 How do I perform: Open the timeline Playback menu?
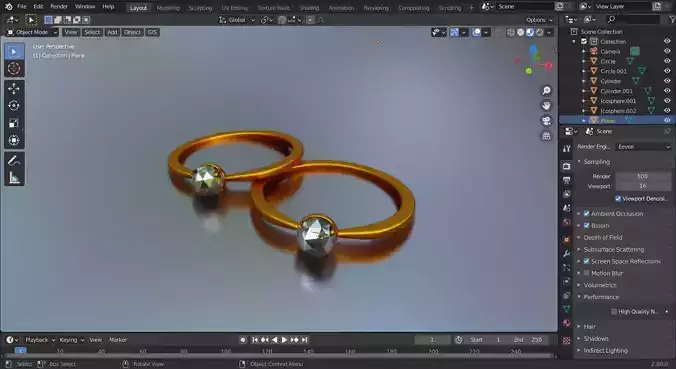click(40, 340)
